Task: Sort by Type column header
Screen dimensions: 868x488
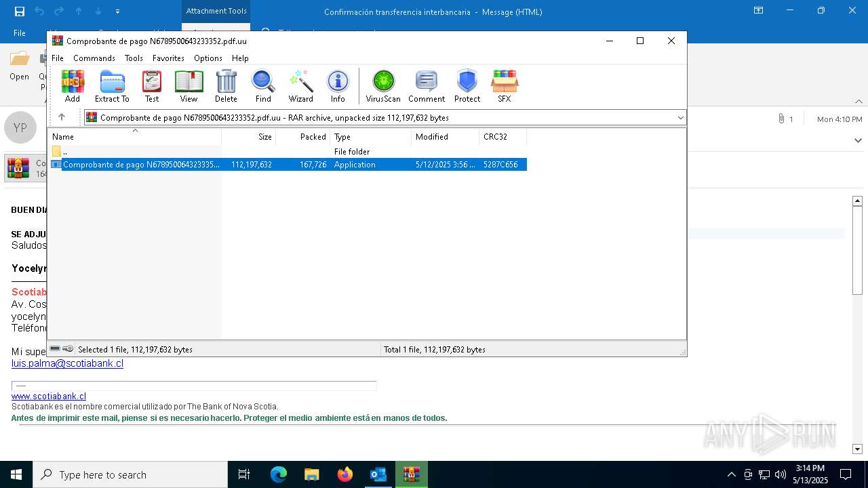Action: point(371,136)
